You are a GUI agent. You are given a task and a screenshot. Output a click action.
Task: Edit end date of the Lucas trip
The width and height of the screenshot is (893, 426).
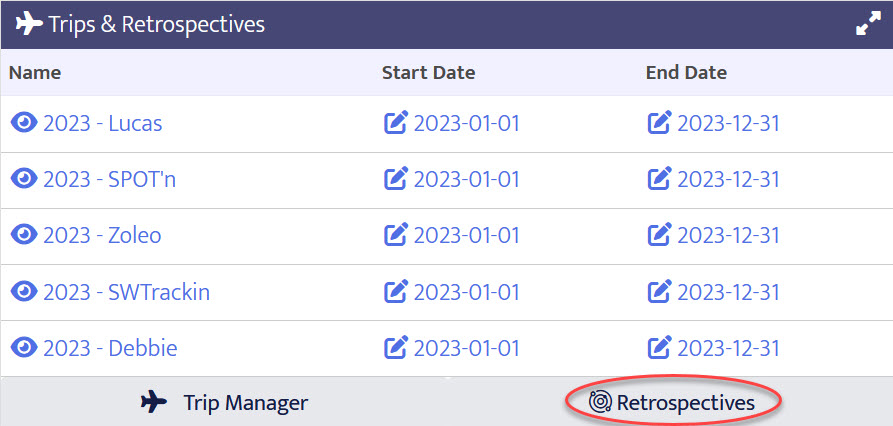tap(660, 123)
